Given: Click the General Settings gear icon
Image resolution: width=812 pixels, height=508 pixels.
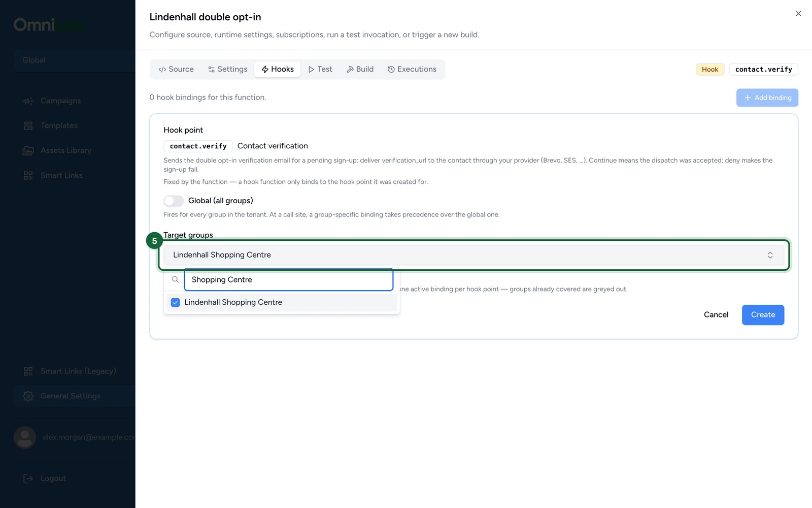Looking at the screenshot, I should pyautogui.click(x=28, y=396).
